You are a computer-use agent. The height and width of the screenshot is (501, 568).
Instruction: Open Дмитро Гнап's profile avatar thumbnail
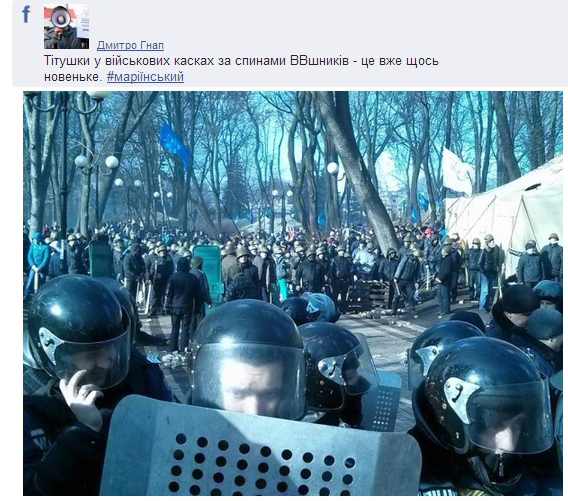66,26
